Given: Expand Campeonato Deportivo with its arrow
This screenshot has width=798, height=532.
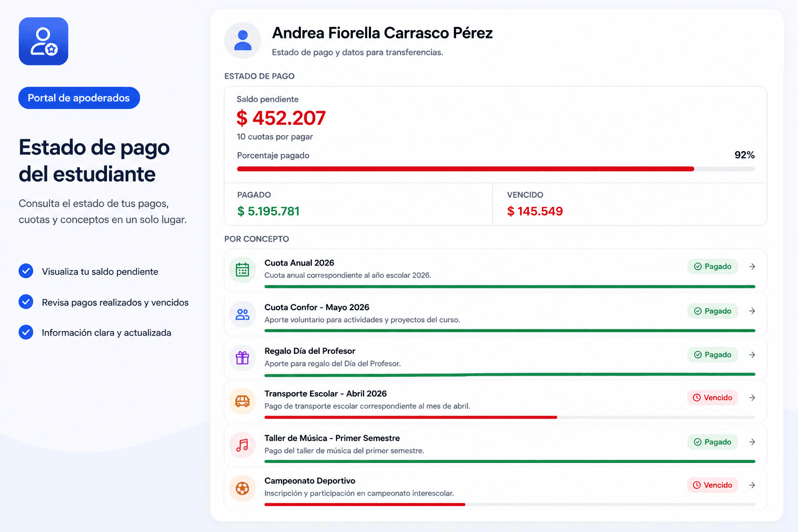Looking at the screenshot, I should point(752,485).
